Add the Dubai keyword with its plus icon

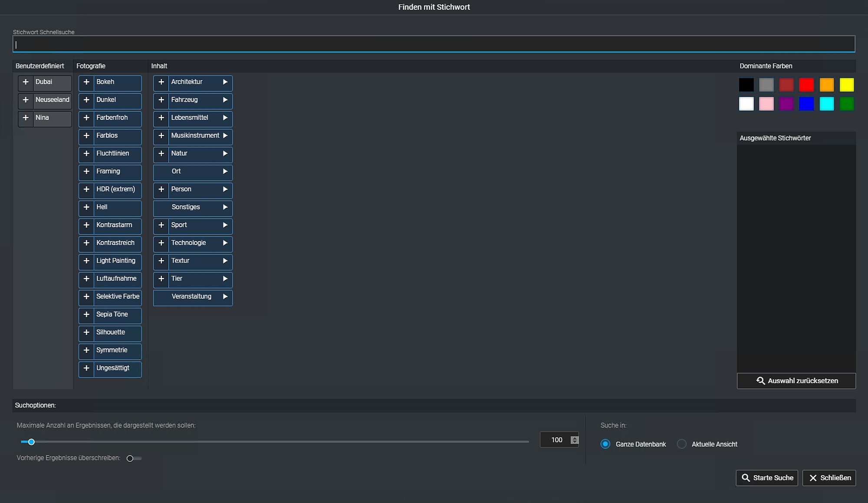pos(26,82)
